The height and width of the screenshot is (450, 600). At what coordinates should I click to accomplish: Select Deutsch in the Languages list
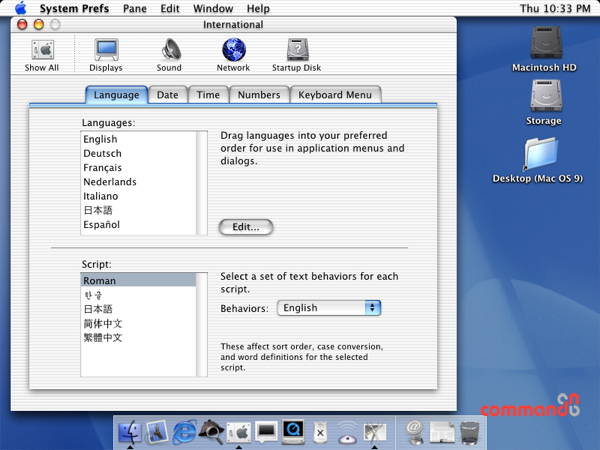coord(139,153)
